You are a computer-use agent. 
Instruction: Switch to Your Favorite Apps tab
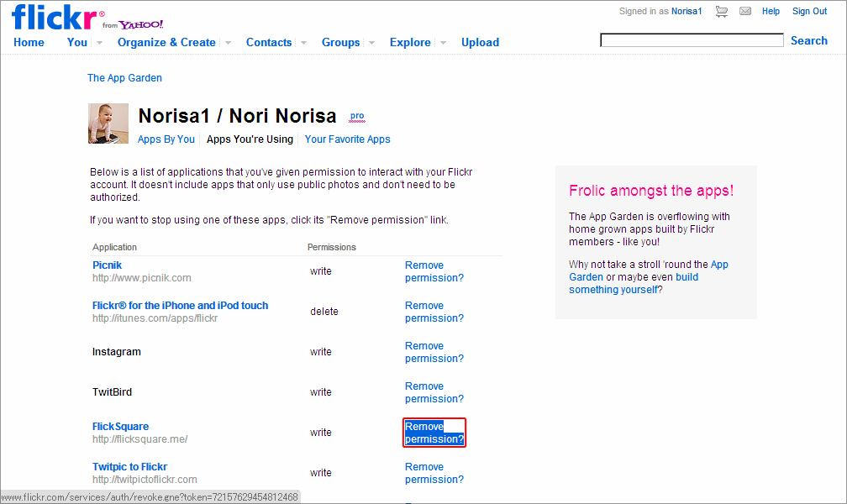coord(347,139)
